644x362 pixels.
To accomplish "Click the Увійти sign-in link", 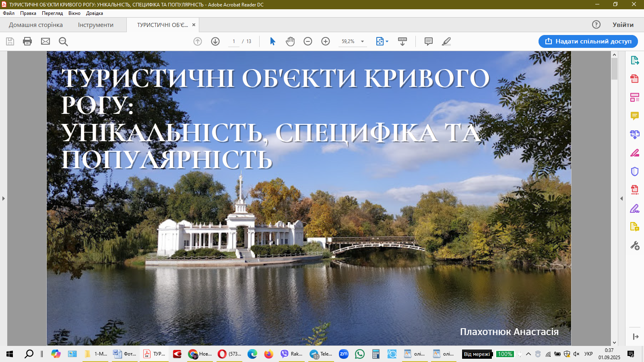I will 623,25.
